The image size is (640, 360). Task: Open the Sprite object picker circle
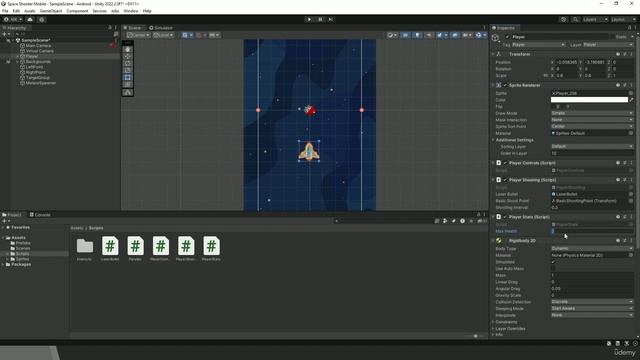tap(631, 93)
